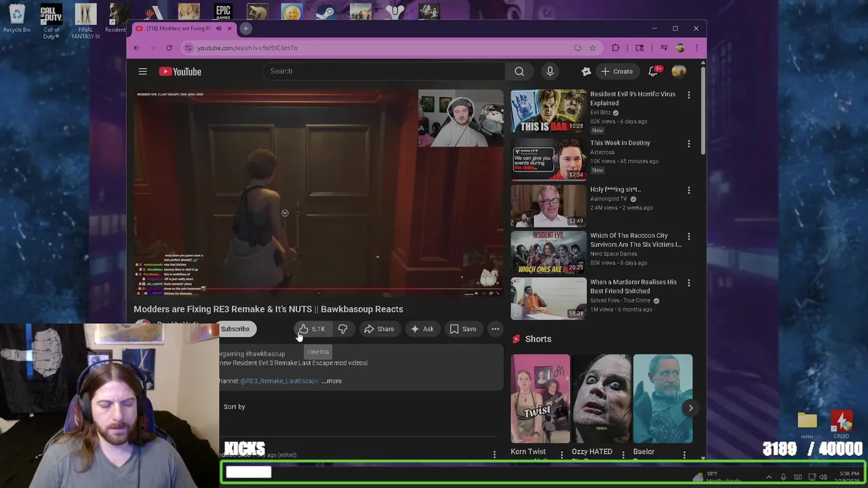Open options menu for Korn Twist short
This screenshot has height=488, width=868.
click(x=561, y=455)
